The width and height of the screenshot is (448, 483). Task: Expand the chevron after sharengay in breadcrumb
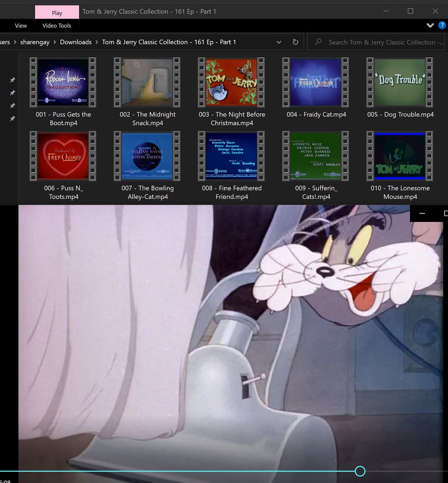click(x=55, y=42)
